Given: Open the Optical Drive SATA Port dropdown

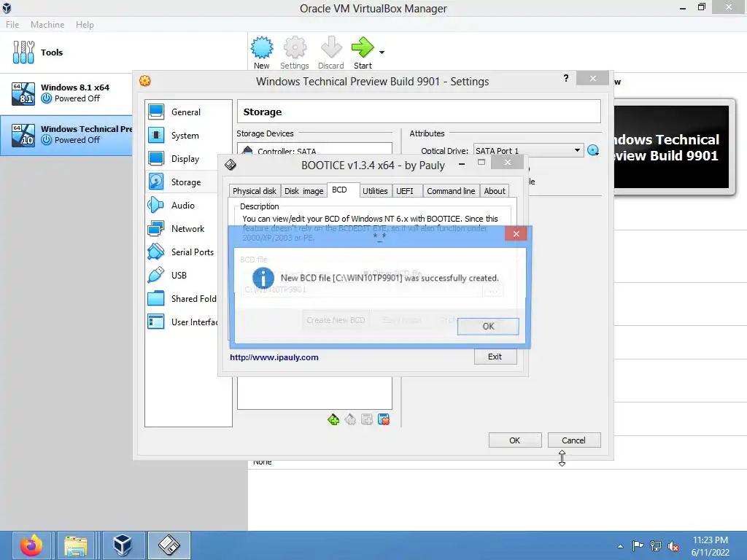Looking at the screenshot, I should point(528,150).
